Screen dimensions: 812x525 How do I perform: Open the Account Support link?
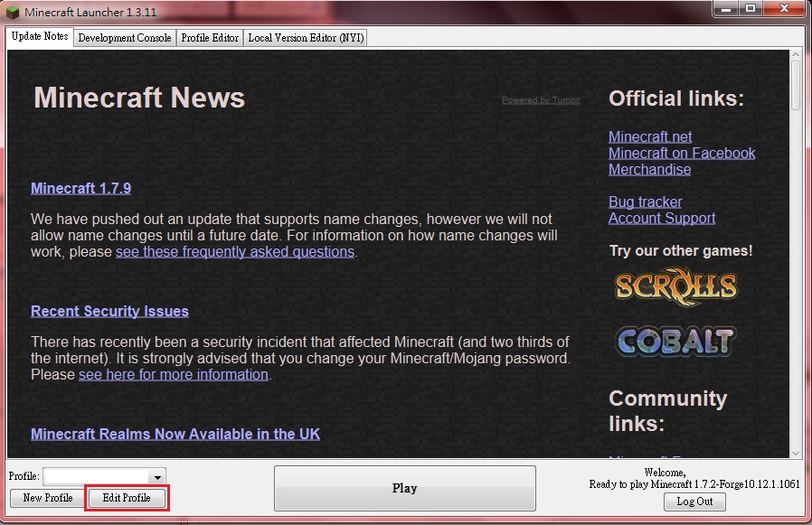[662, 218]
